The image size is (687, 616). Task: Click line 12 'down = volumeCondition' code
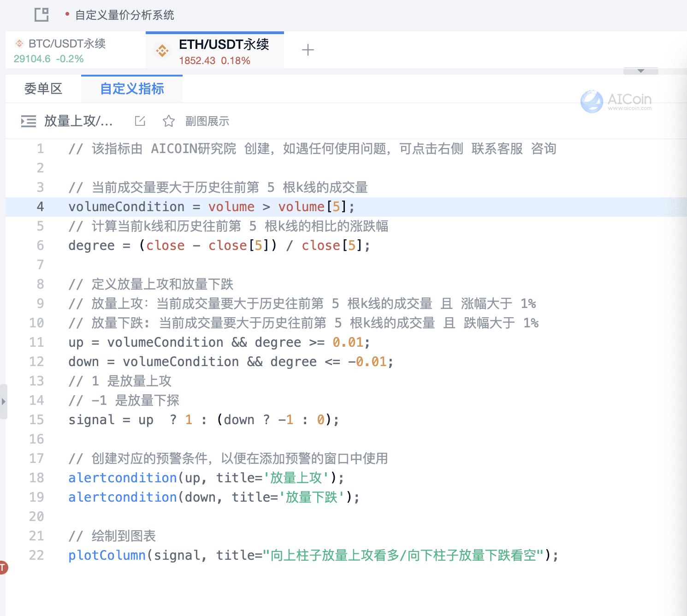(x=231, y=361)
